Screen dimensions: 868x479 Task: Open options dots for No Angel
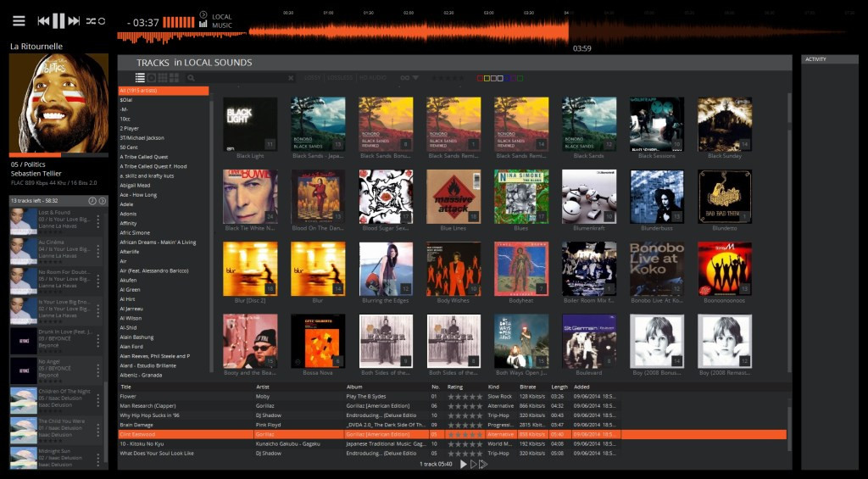coord(98,370)
